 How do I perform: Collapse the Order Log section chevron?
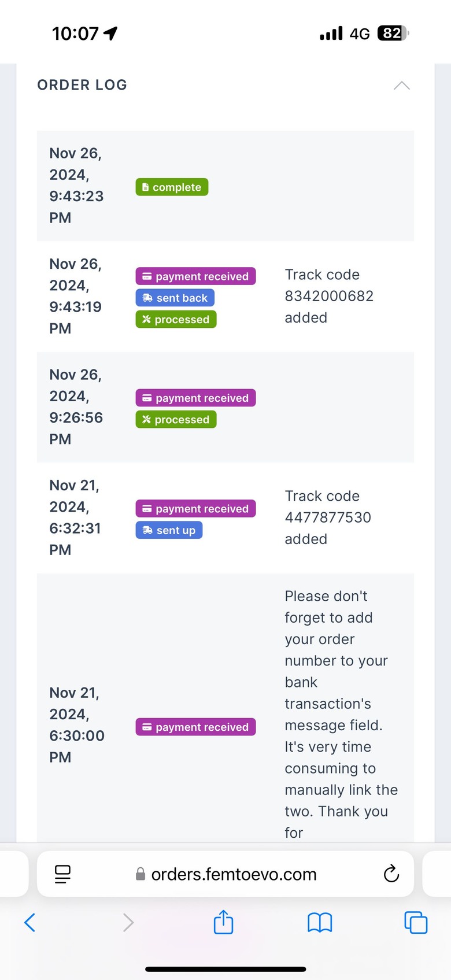tap(402, 86)
